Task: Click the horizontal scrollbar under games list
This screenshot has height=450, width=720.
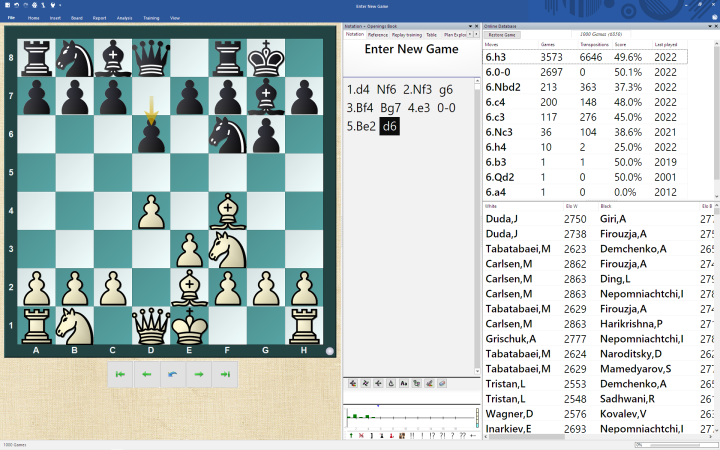Action: pos(600,436)
